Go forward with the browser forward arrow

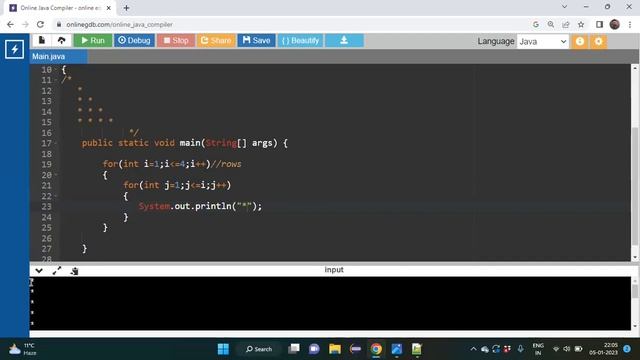pyautogui.click(x=25, y=24)
